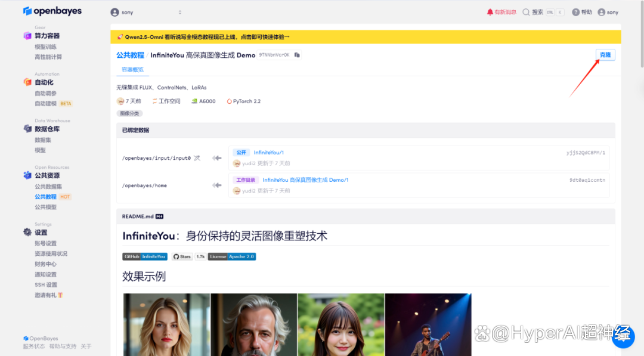The width and height of the screenshot is (644, 356).
Task: Open the InfiniteYou/1 dataset link
Action: coord(268,152)
